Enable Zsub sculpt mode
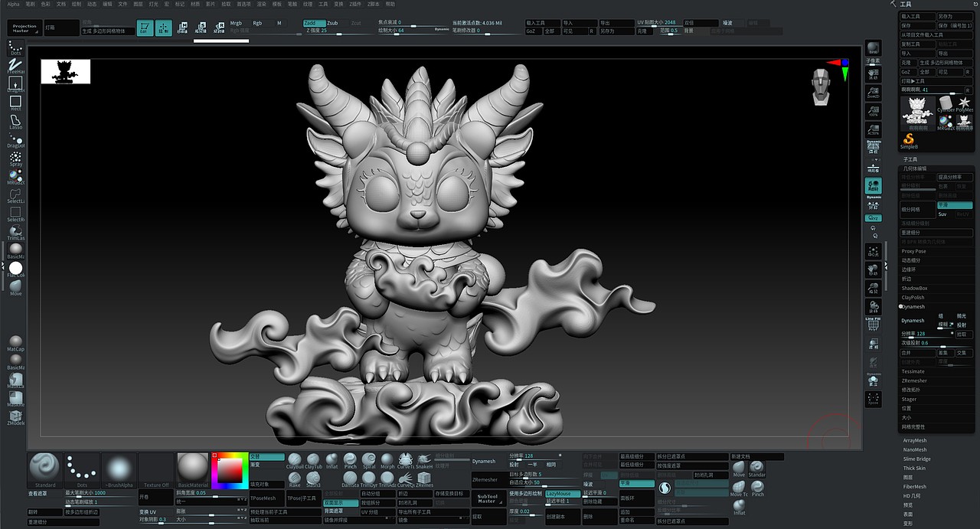The image size is (980, 529). coord(336,23)
